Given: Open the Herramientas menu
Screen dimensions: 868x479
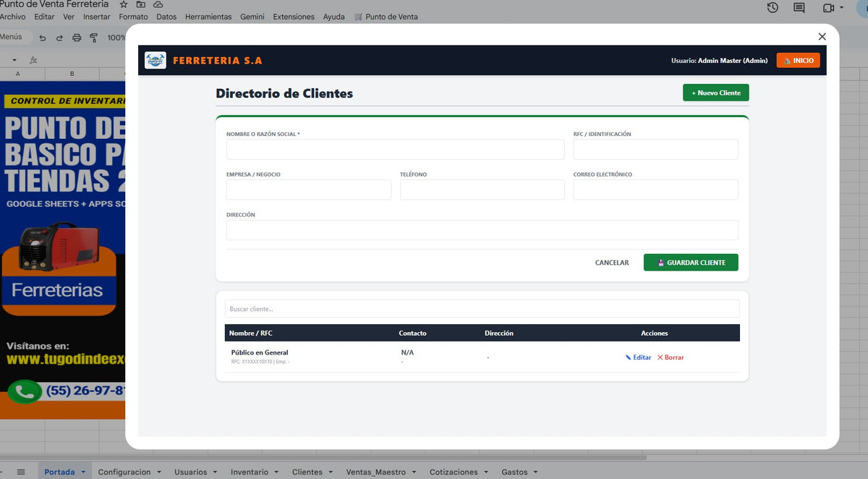Looking at the screenshot, I should [x=208, y=17].
